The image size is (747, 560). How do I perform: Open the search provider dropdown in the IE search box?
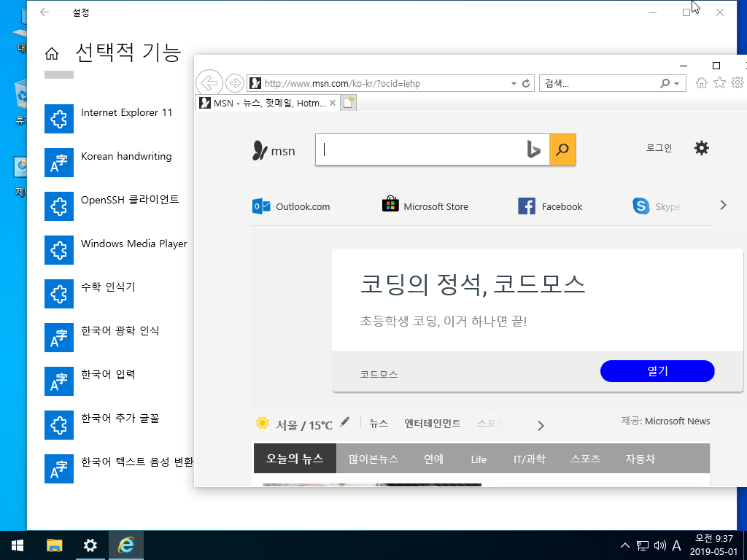click(x=676, y=83)
